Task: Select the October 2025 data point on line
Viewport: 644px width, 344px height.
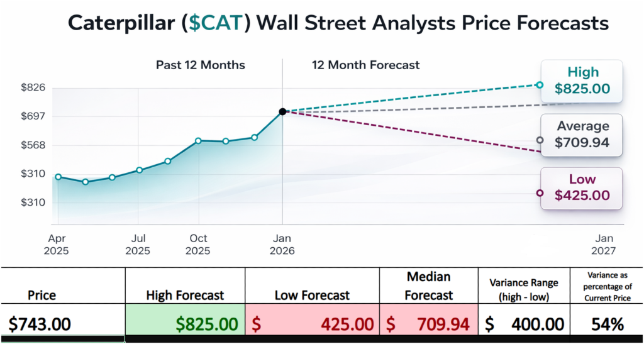Action: coord(198,141)
